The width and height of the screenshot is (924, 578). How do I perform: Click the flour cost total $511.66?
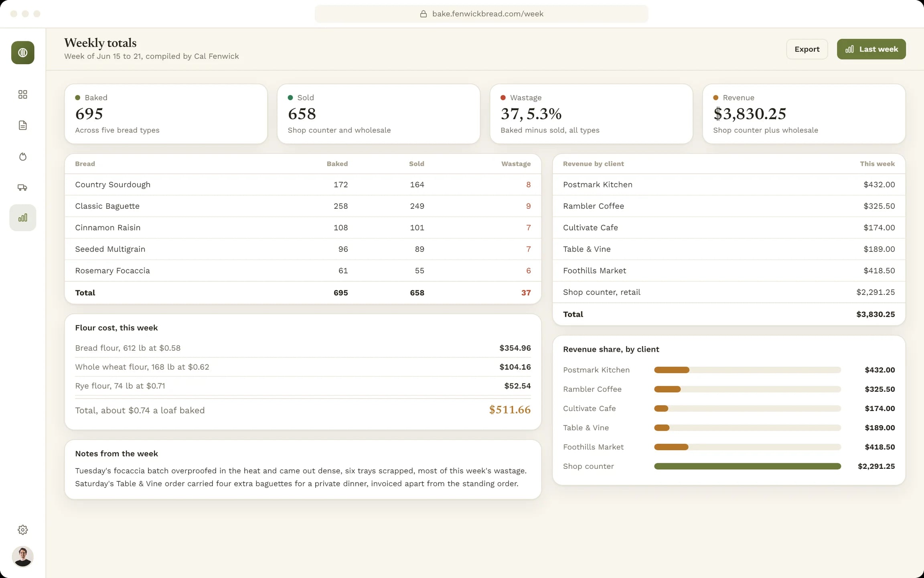[x=510, y=410]
